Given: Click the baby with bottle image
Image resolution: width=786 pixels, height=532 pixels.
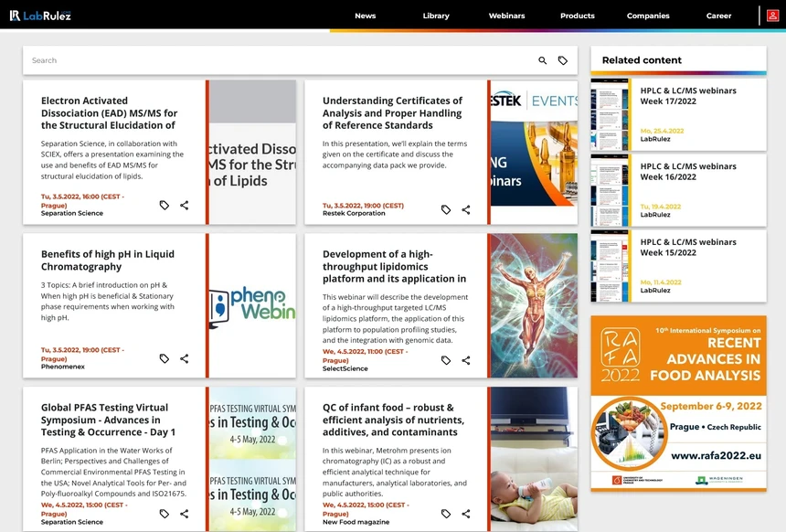Looking at the screenshot, I should [535, 459].
